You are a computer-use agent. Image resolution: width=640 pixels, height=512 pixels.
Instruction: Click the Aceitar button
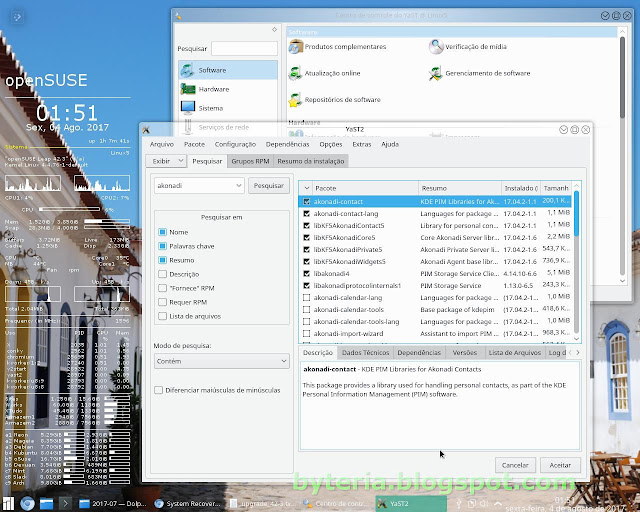tap(560, 465)
